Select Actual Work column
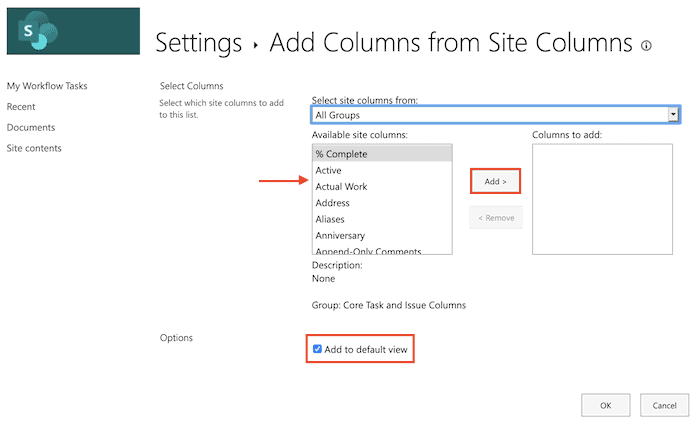 382,187
